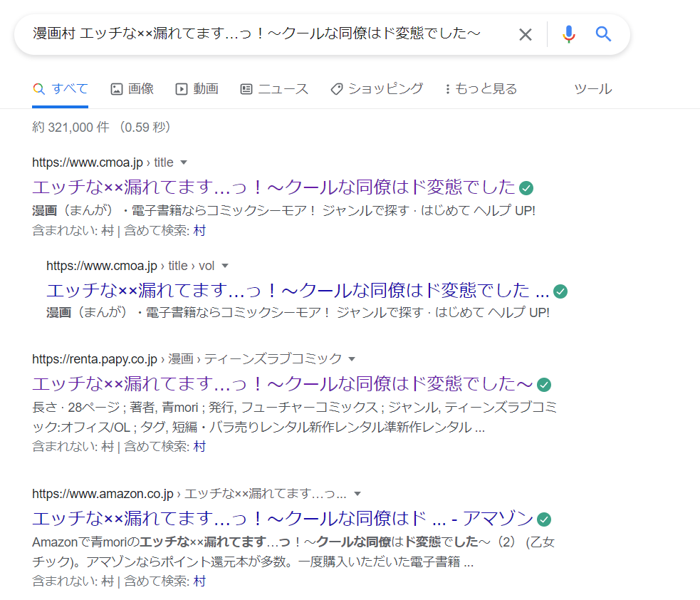
Task: Switch to the 動画 tab
Action: coord(197,89)
